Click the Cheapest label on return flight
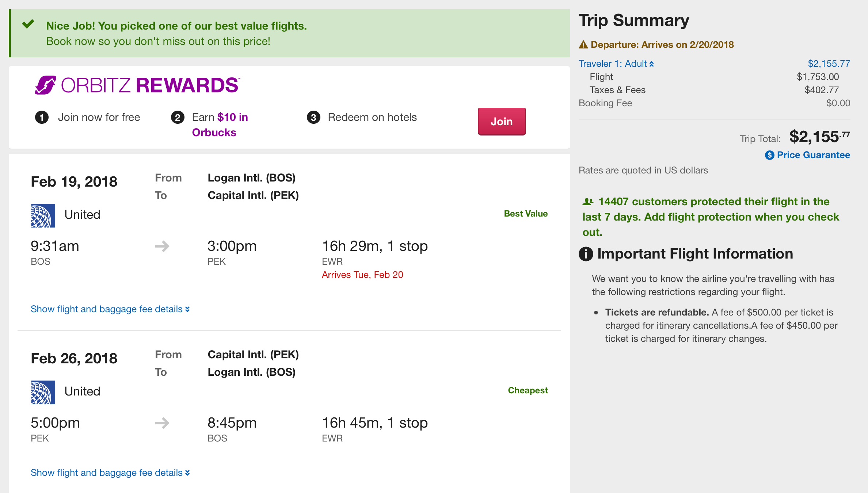Image resolution: width=868 pixels, height=493 pixels. pyautogui.click(x=528, y=390)
